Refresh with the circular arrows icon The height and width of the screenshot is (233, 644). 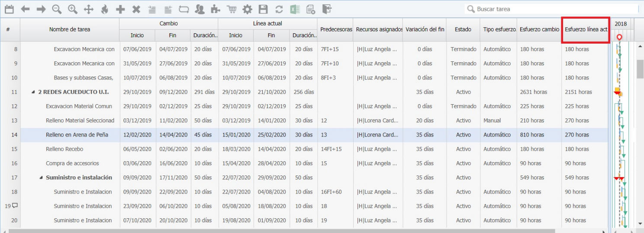pyautogui.click(x=279, y=9)
